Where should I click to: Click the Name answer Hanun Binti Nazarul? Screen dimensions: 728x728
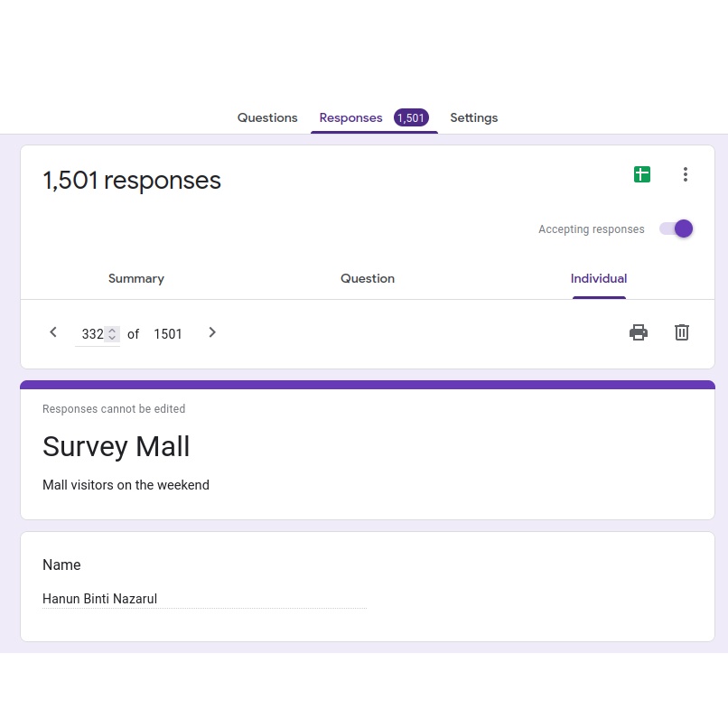pyautogui.click(x=100, y=599)
